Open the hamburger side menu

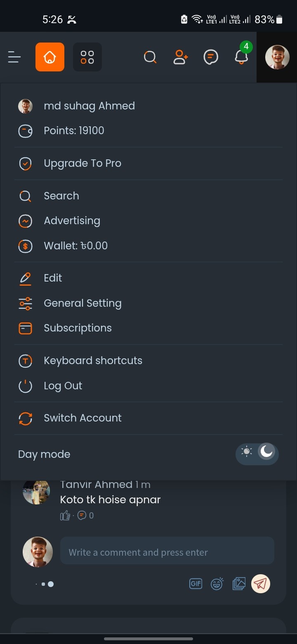tap(14, 57)
